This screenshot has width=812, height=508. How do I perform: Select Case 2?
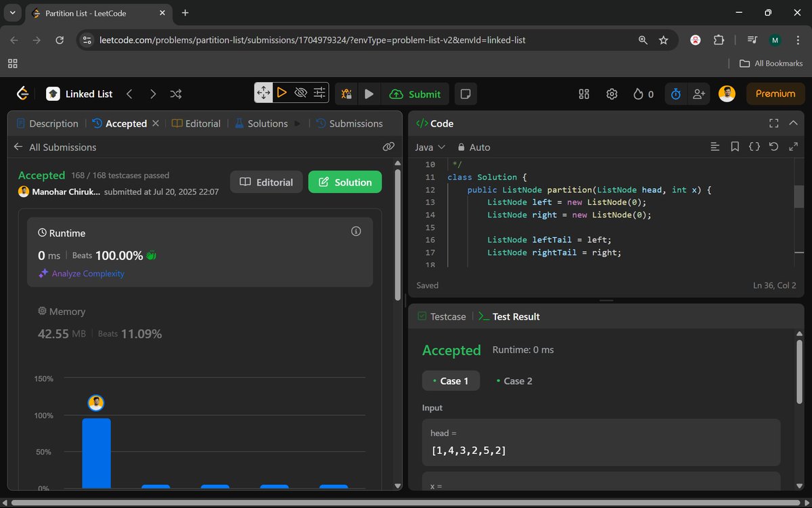[514, 381]
